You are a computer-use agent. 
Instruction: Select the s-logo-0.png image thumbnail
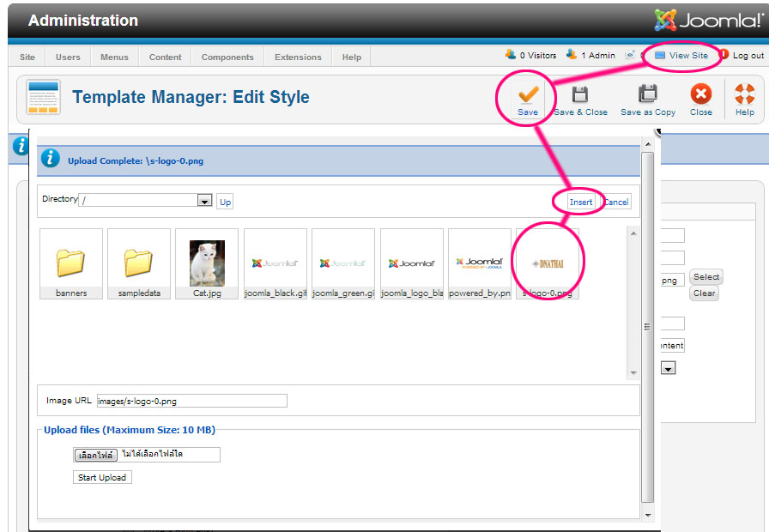(x=548, y=263)
